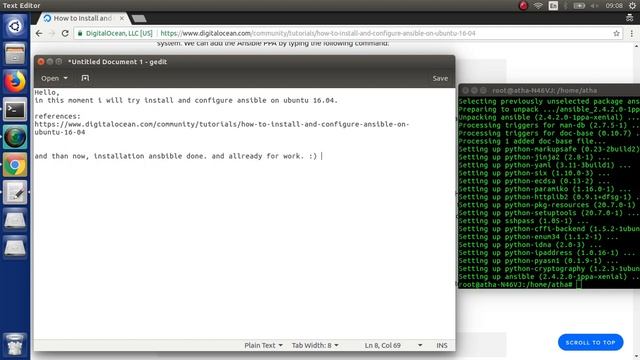Screen dimensions: 640x360
Task: Open the green globe browser launcher icon
Action: (x=15, y=137)
